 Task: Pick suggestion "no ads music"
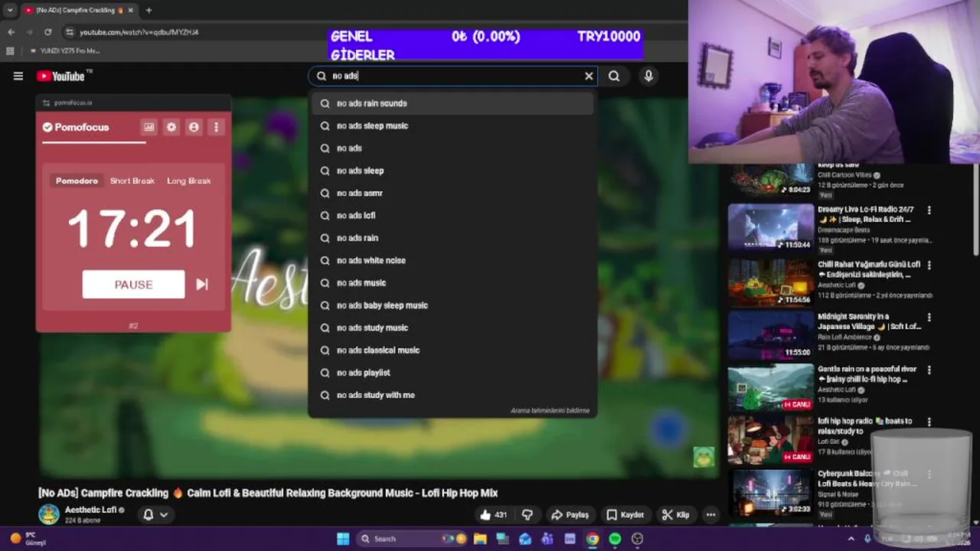(x=452, y=282)
